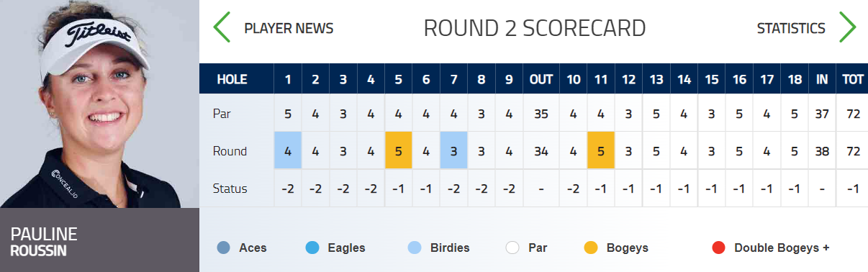
Task: Click the HOLE column header
Action: pyautogui.click(x=232, y=79)
